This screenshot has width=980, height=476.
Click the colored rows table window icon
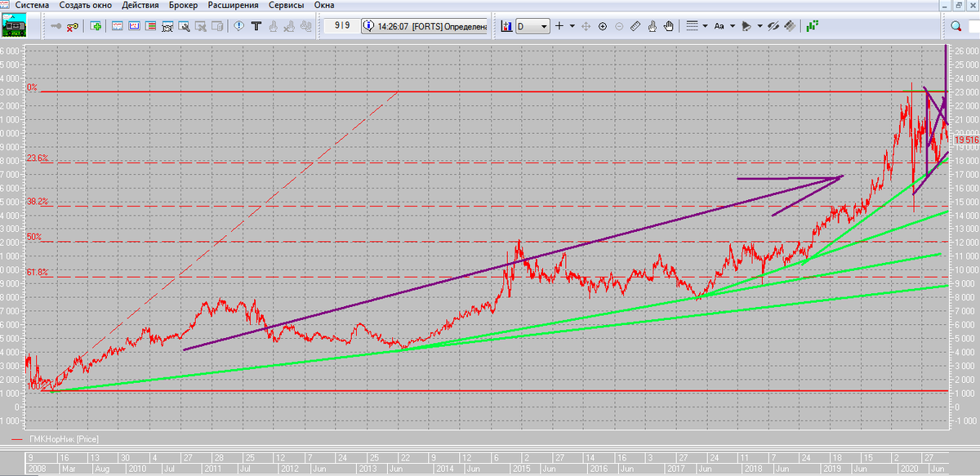click(151, 26)
